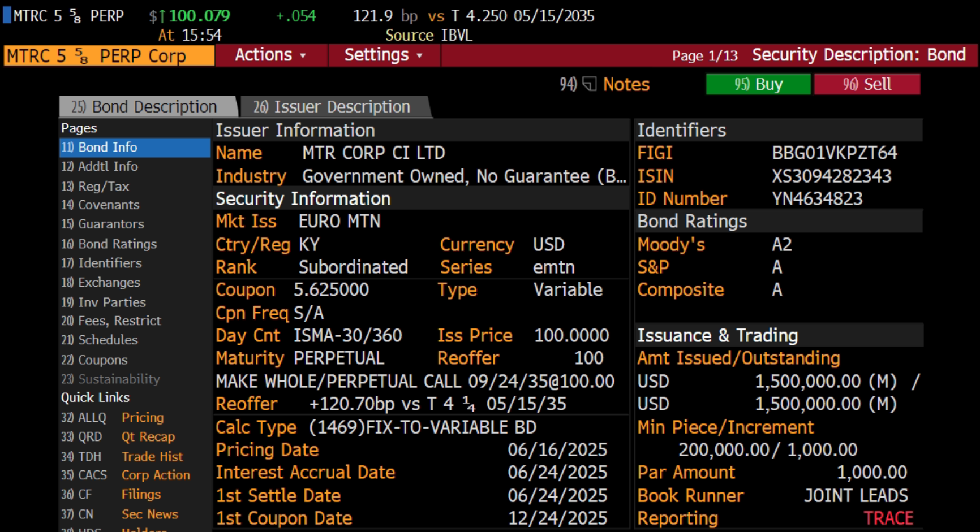The image size is (980, 532).
Task: Open the Notes icon next to 94)
Action: (x=590, y=84)
